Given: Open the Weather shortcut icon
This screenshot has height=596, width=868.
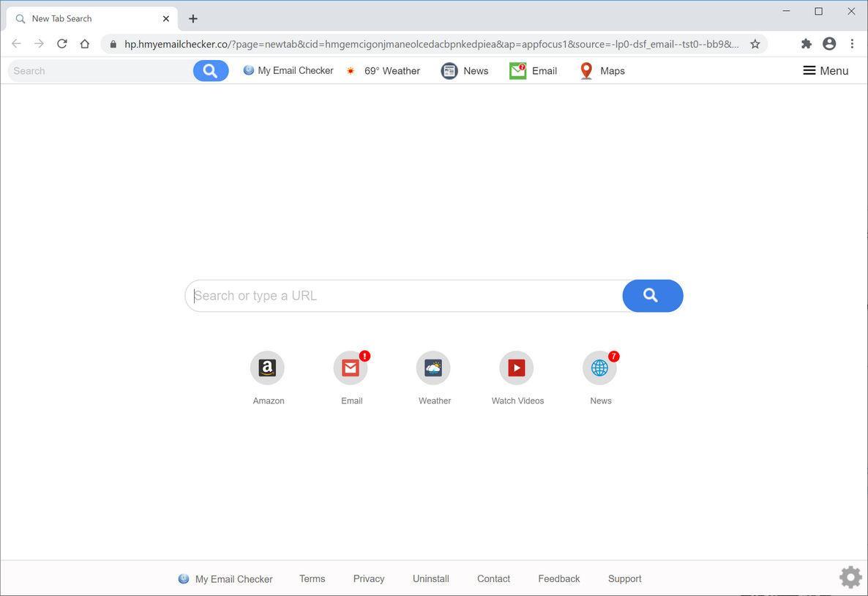Looking at the screenshot, I should (x=433, y=368).
